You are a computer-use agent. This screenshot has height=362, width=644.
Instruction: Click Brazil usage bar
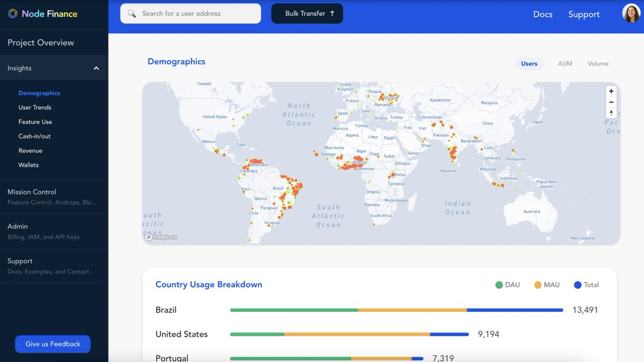(x=397, y=310)
